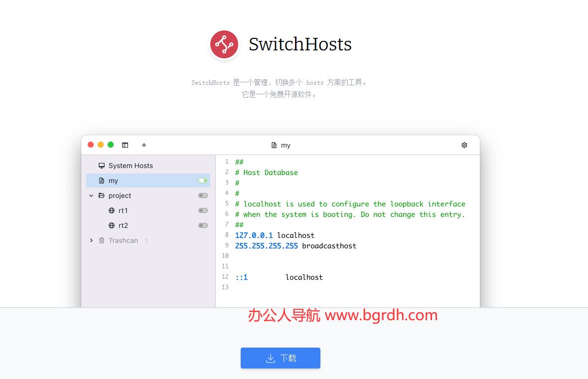Screen dimensions: 588x379
Task: Disable the my hosts toggle
Action: click(202, 181)
